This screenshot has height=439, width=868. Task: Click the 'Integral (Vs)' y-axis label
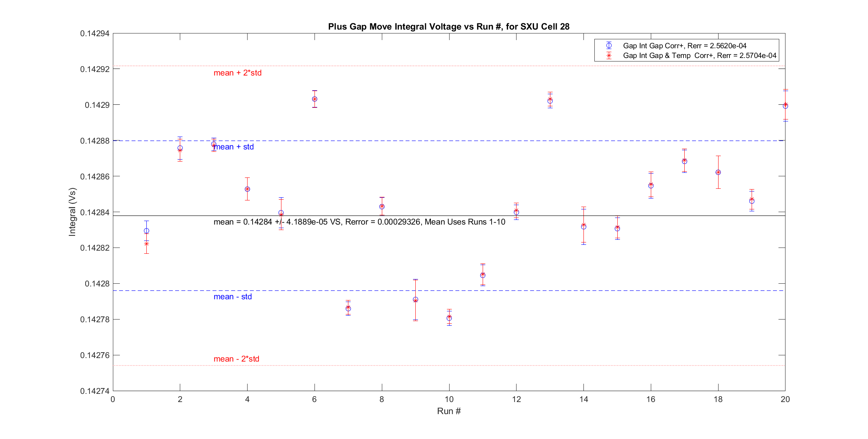point(72,212)
